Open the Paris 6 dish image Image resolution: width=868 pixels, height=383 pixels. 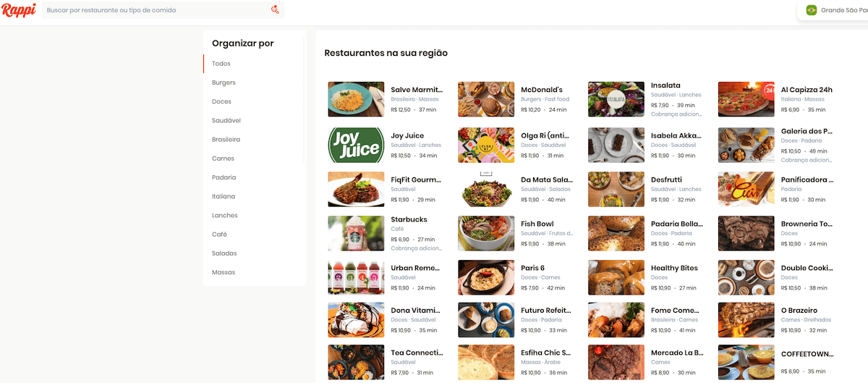tap(486, 277)
